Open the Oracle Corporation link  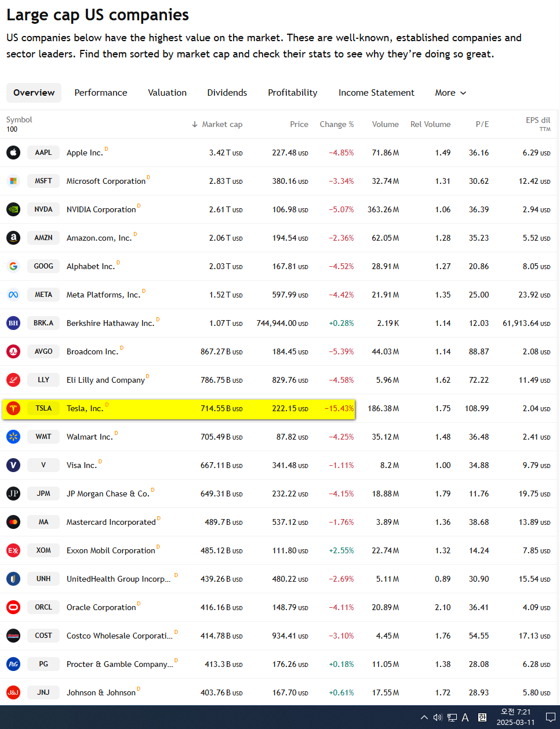101,607
